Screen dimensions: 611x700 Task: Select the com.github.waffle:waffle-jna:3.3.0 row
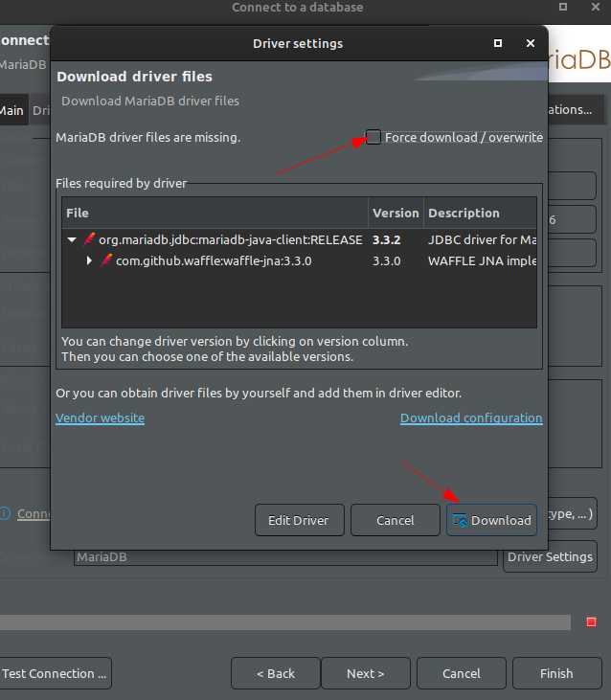299,260
